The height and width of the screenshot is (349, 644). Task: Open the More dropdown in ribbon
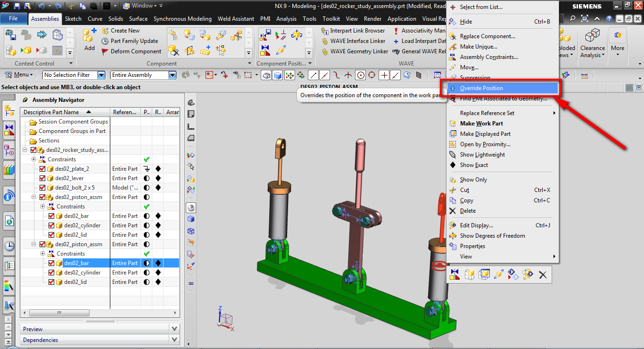pos(618,42)
